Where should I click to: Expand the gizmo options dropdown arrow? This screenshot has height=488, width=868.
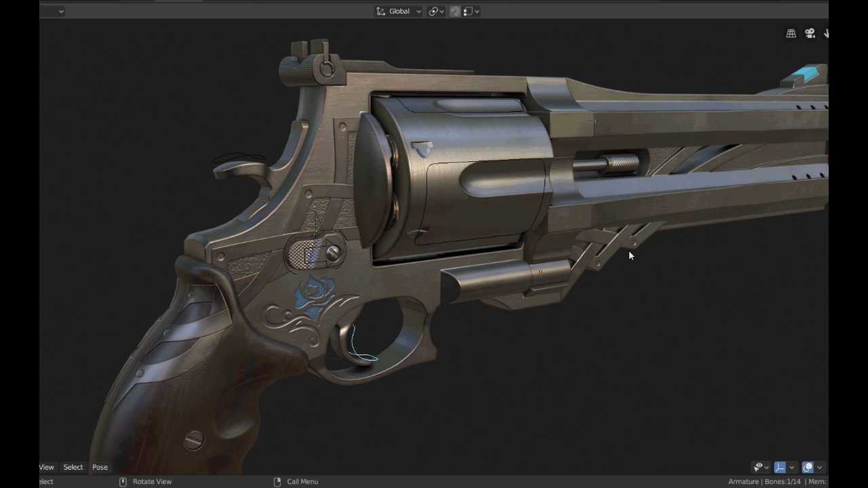point(791,467)
